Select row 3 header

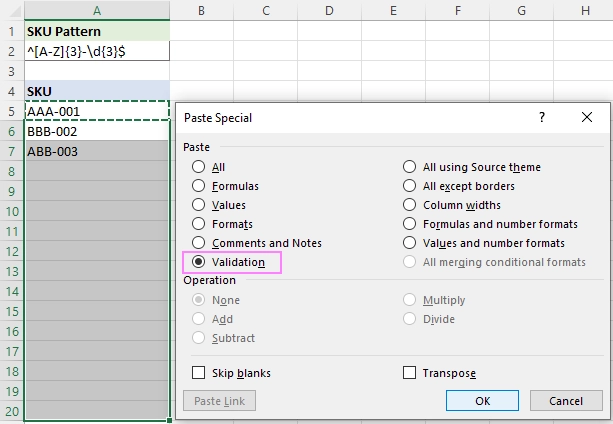(12, 71)
